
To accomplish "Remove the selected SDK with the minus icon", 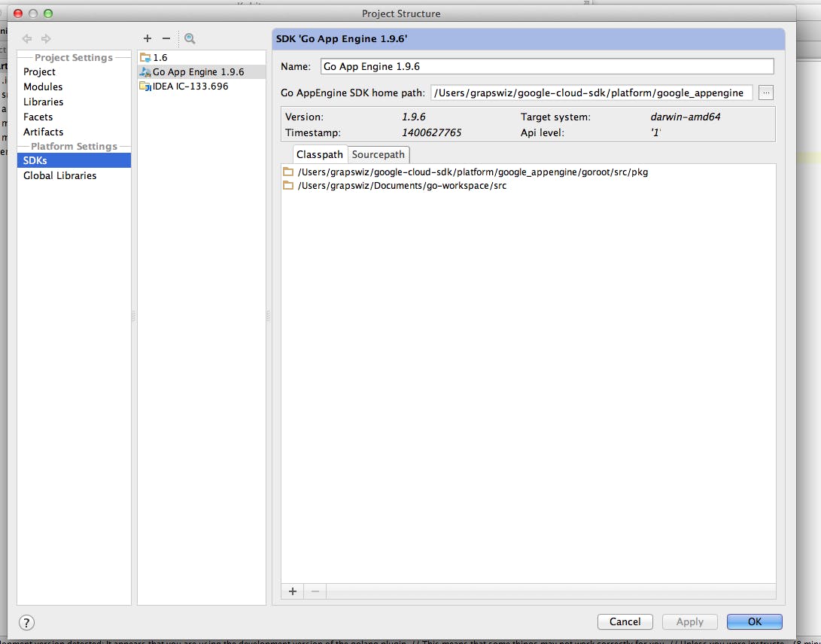I will coord(166,38).
